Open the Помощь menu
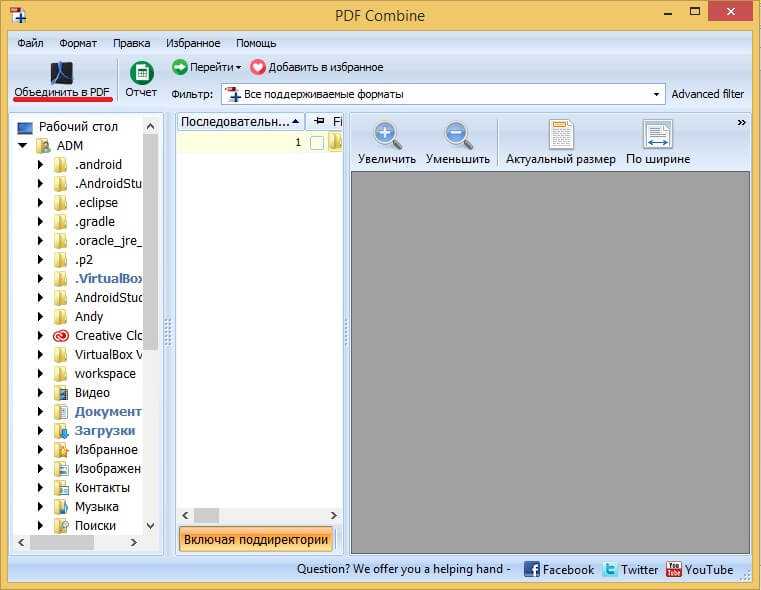The height and width of the screenshot is (590, 761). pos(256,43)
